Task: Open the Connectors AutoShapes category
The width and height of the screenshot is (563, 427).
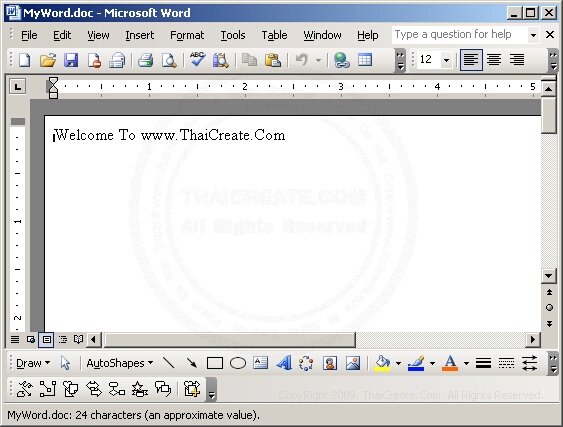Action: (48, 389)
